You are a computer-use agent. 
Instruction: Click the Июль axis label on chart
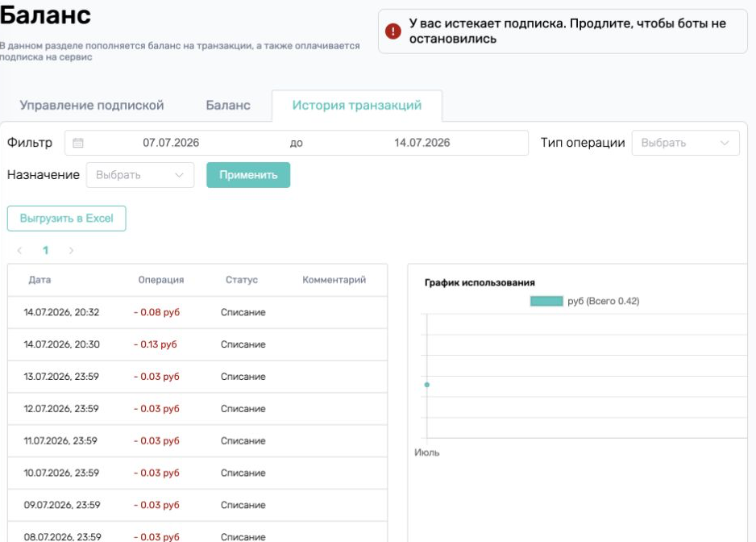(426, 452)
